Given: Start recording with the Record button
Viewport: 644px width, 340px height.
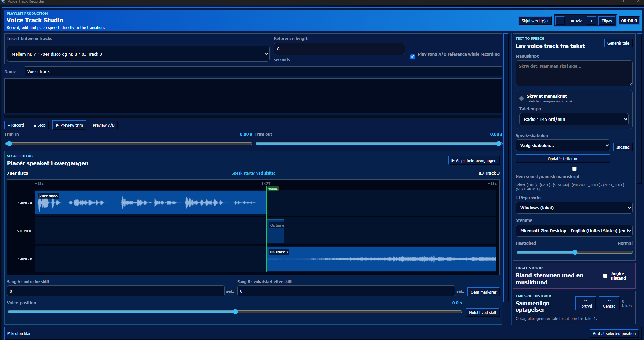Looking at the screenshot, I should click(x=16, y=125).
